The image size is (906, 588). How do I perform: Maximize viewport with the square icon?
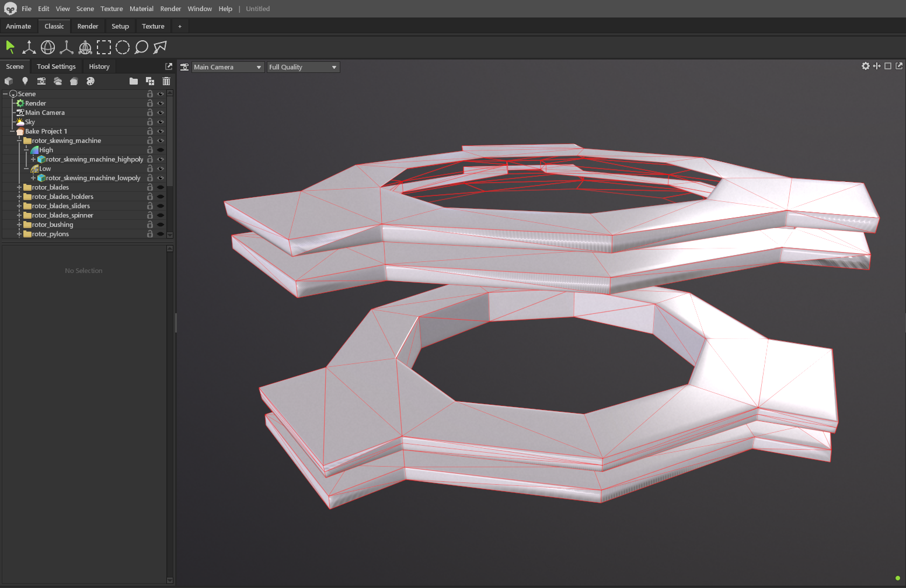pyautogui.click(x=888, y=66)
